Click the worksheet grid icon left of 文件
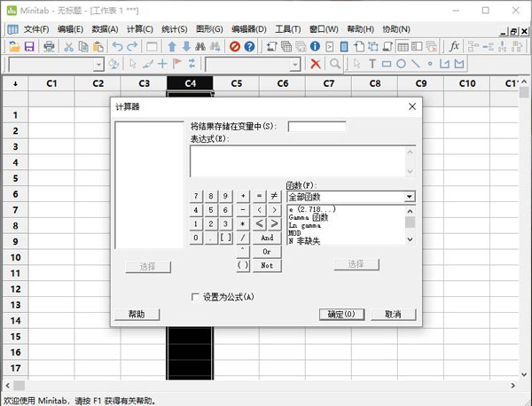The height and width of the screenshot is (406, 532). coord(13,29)
